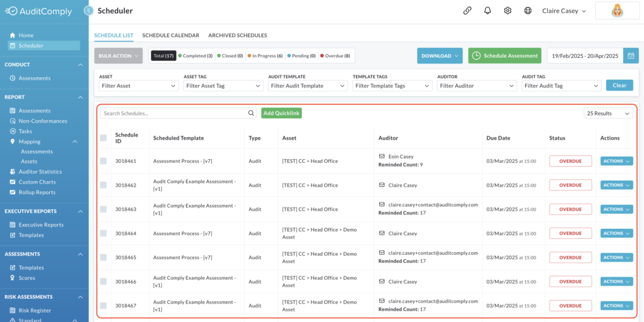644x322 pixels.
Task: Click mail icon next to Eoin Casey
Action: point(382,157)
